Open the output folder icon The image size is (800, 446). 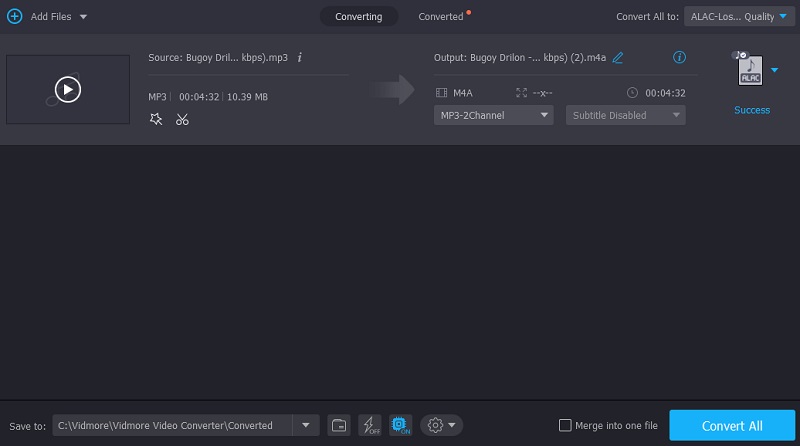[338, 425]
